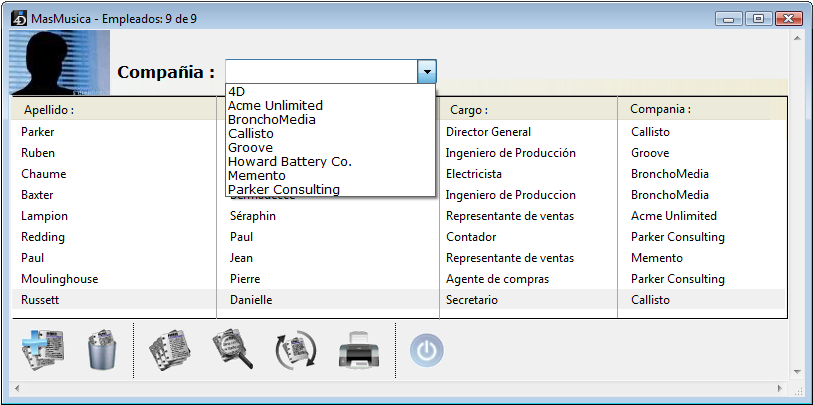Click the trash can delete record icon
Viewport: 813px width, 405px height.
101,351
